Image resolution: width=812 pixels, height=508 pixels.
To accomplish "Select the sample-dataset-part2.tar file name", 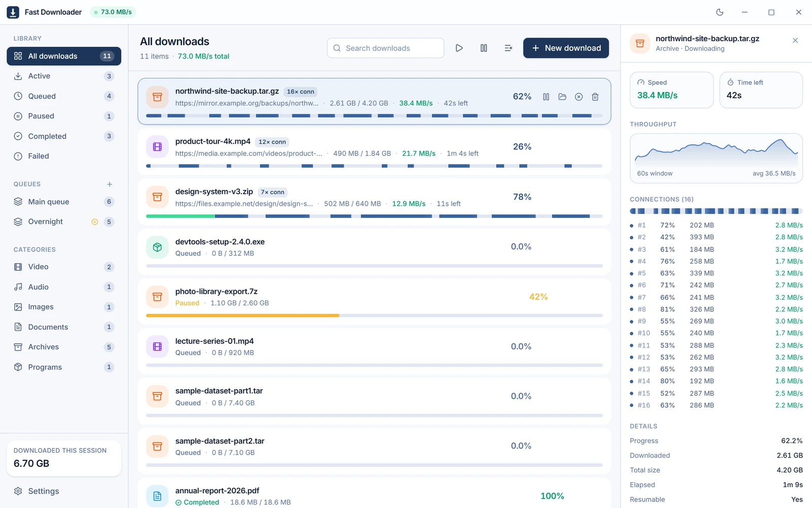I will 220,441.
